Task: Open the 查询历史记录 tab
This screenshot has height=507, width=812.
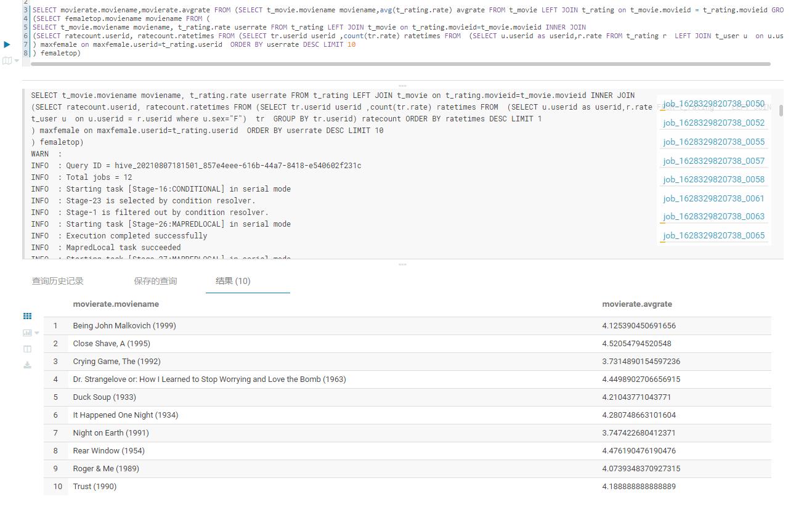Action: [57, 281]
